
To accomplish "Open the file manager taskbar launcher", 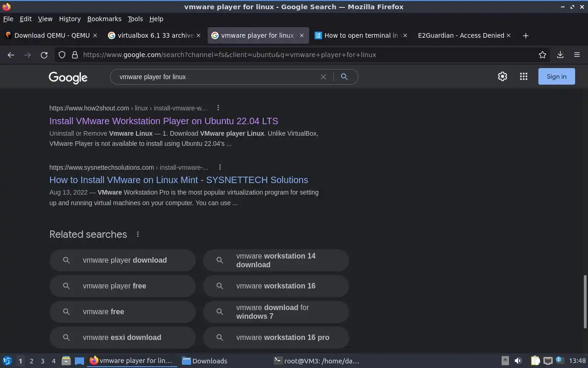I will (x=66, y=361).
